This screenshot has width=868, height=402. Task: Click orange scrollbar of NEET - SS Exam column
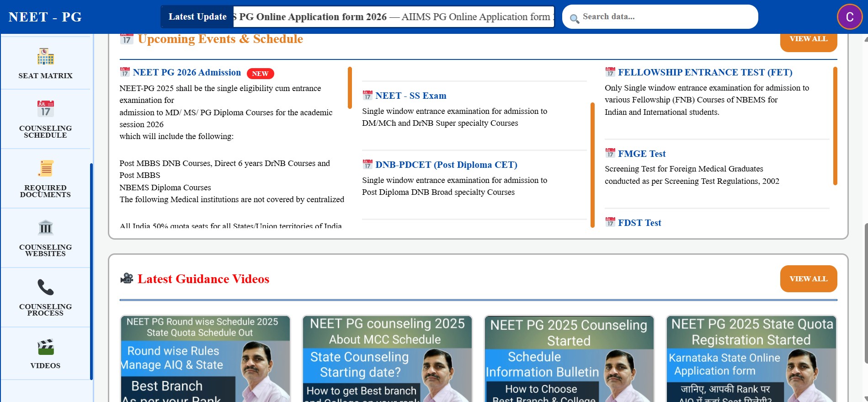[x=592, y=165]
